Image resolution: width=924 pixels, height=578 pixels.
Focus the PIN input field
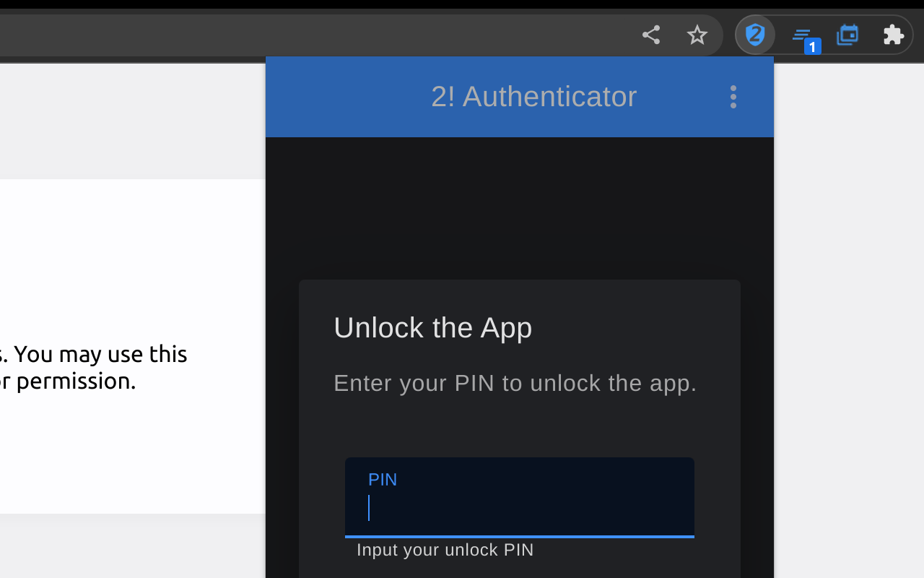click(x=520, y=498)
